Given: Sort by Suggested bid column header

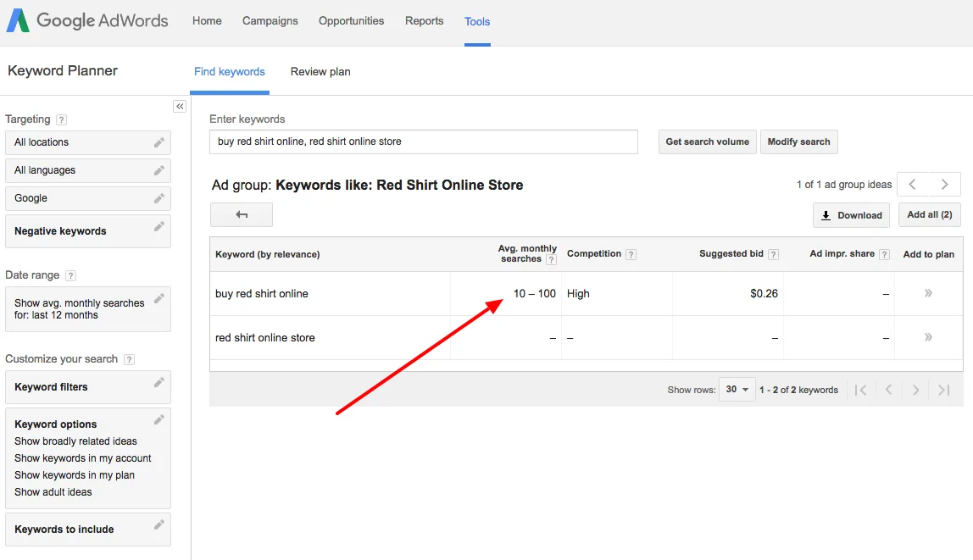Looking at the screenshot, I should (x=731, y=253).
